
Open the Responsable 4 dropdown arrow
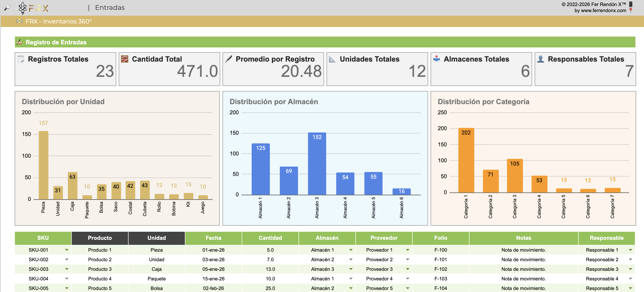click(630, 279)
